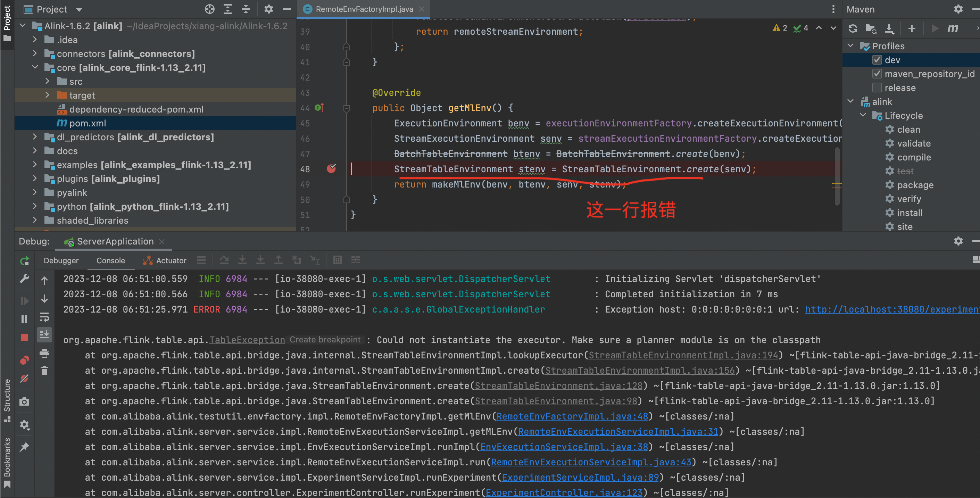
Task: Close RemoteEnvFactoryImpl.java tab
Action: 421,9
